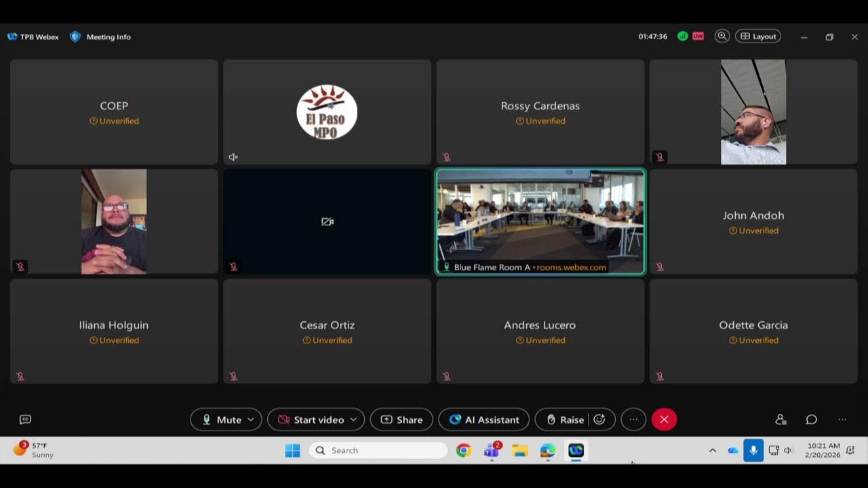Click the blue microphone tray icon

click(x=753, y=450)
